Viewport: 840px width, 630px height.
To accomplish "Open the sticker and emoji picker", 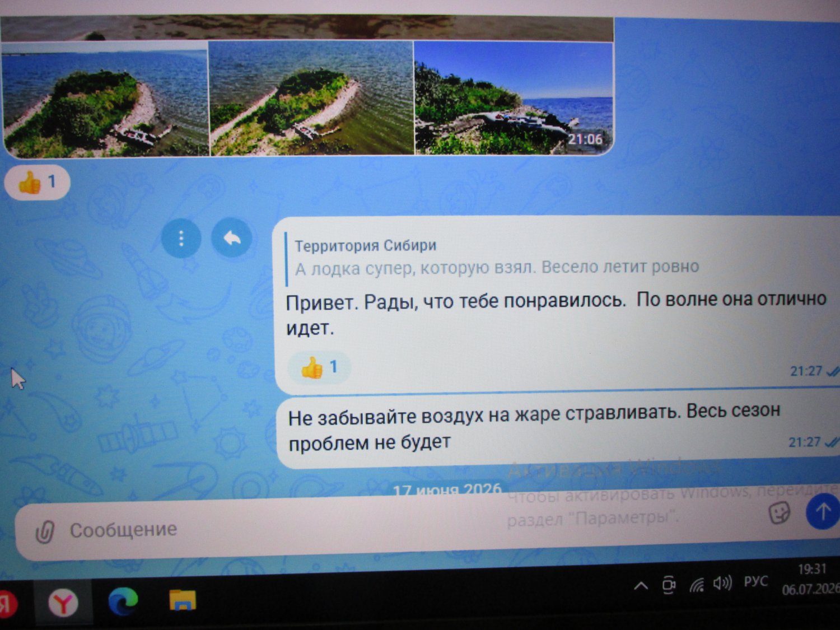I will tap(779, 512).
